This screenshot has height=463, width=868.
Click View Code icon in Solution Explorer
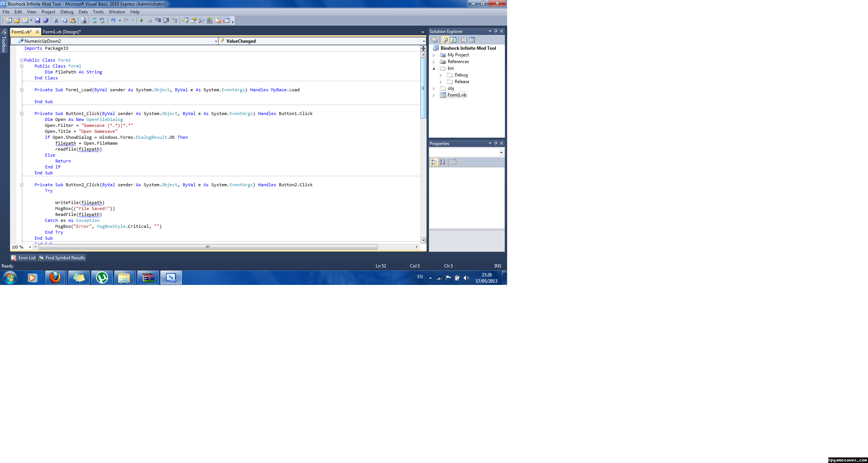pyautogui.click(x=464, y=40)
